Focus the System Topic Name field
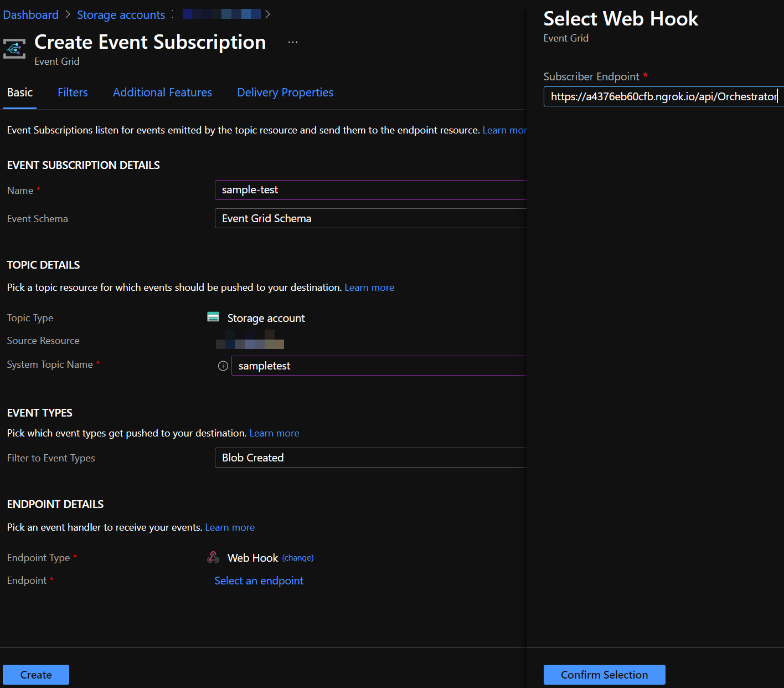The height and width of the screenshot is (688, 784). (379, 366)
